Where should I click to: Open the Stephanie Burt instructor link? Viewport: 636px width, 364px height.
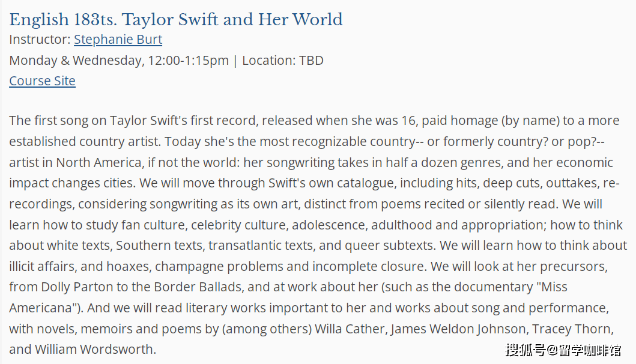pyautogui.click(x=118, y=40)
